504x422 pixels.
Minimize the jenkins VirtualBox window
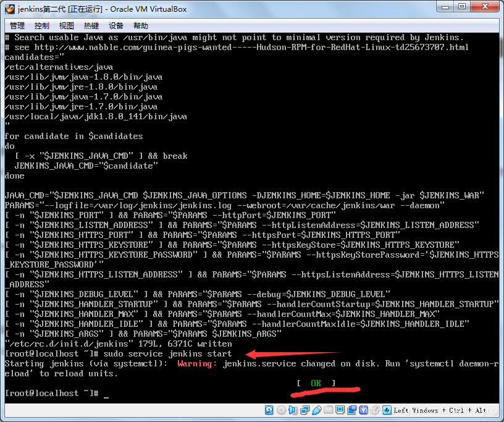click(x=445, y=7)
